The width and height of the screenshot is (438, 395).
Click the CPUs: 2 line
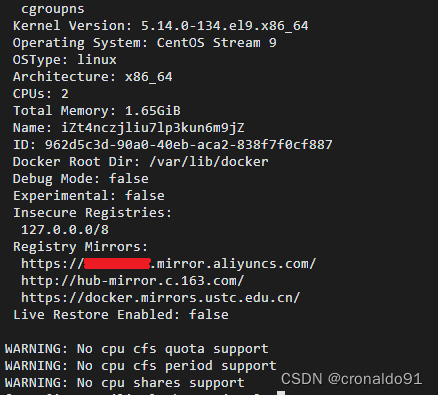[41, 94]
